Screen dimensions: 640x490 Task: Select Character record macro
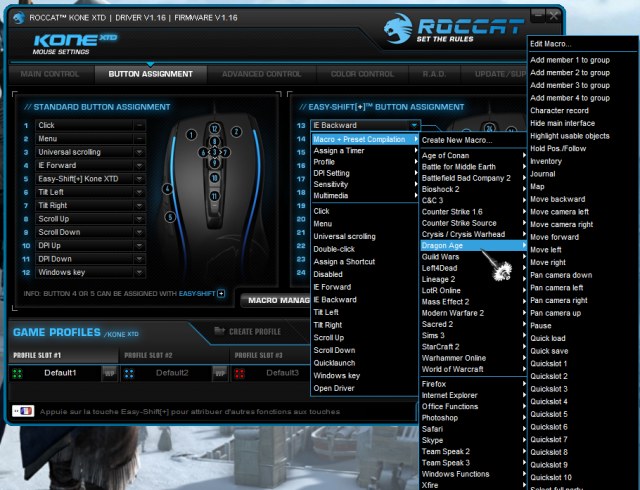point(559,111)
